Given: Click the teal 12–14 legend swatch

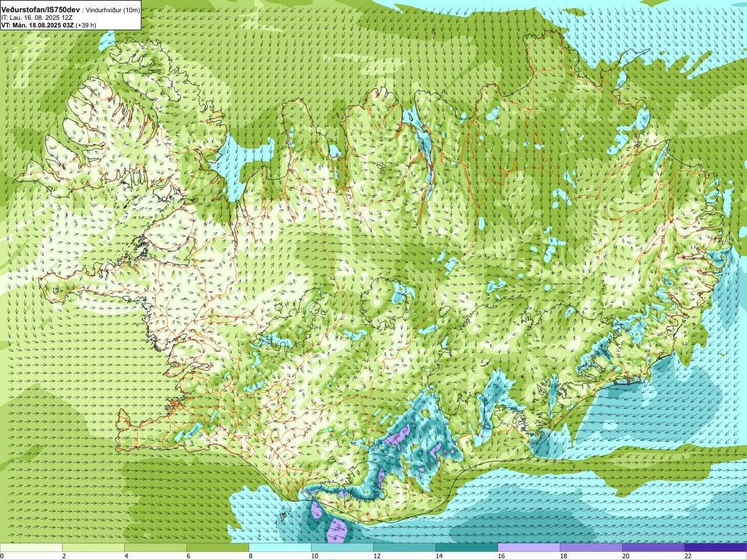Looking at the screenshot, I should click(404, 548).
